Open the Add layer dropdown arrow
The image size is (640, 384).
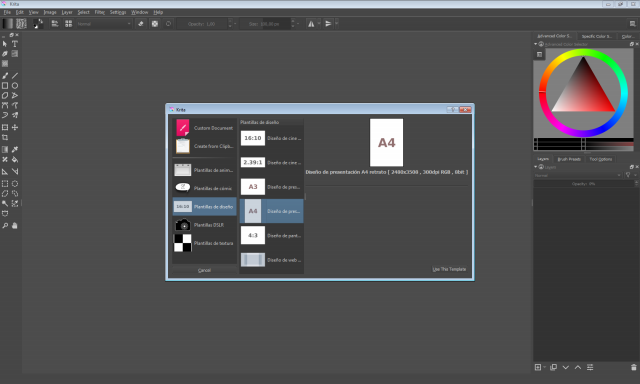pyautogui.click(x=544, y=367)
